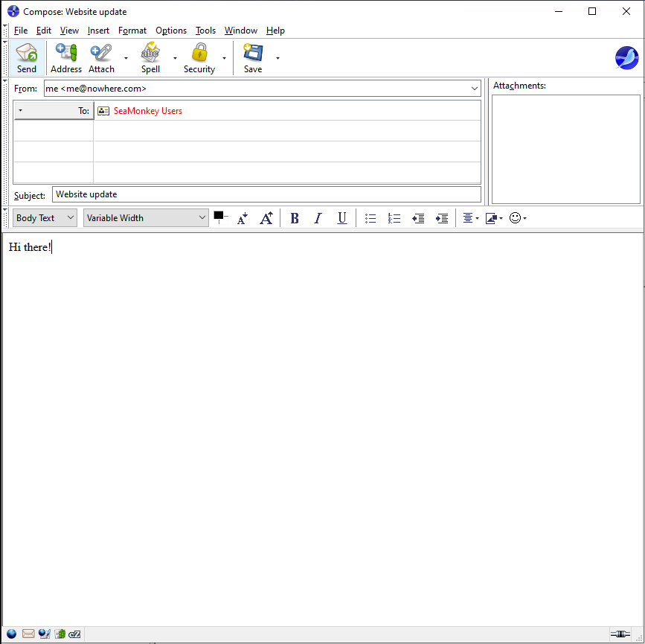
Task: Insert a smiley into the message
Action: (515, 217)
